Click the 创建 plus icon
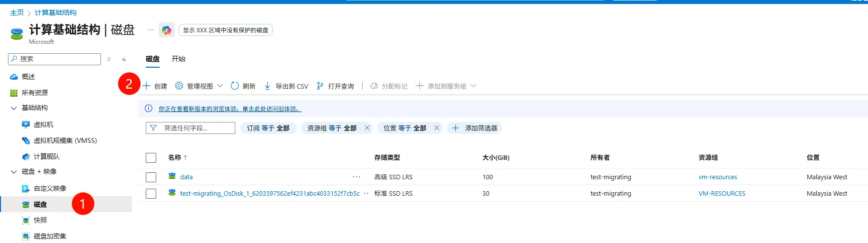The height and width of the screenshot is (243, 868). coord(147,86)
